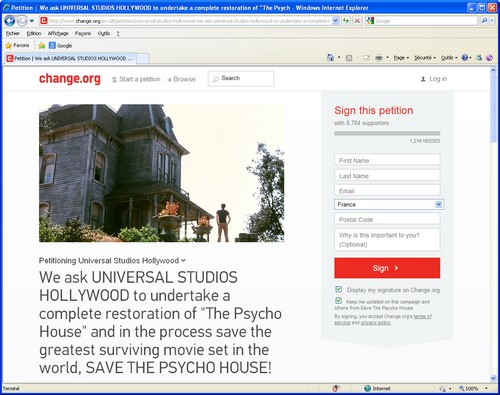Expand Petitioning Universal Studios Hollywood chevron
Viewport: 500px width, 395px height.
(183, 261)
